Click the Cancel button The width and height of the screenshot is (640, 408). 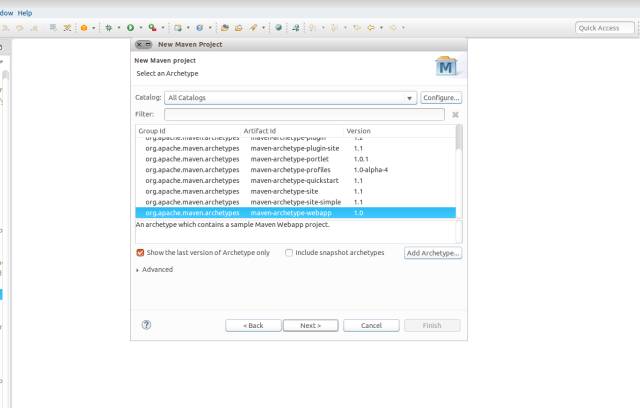coord(371,326)
